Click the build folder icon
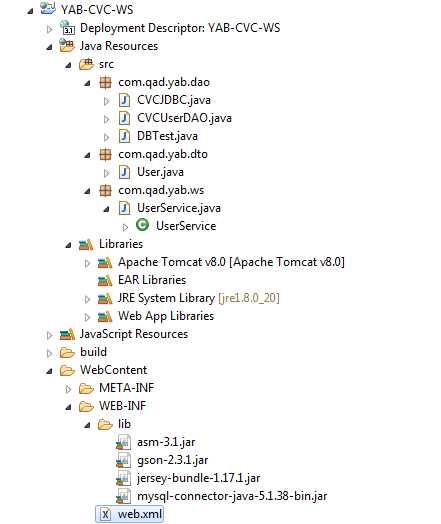The height and width of the screenshot is (524, 441). pyautogui.click(x=67, y=353)
